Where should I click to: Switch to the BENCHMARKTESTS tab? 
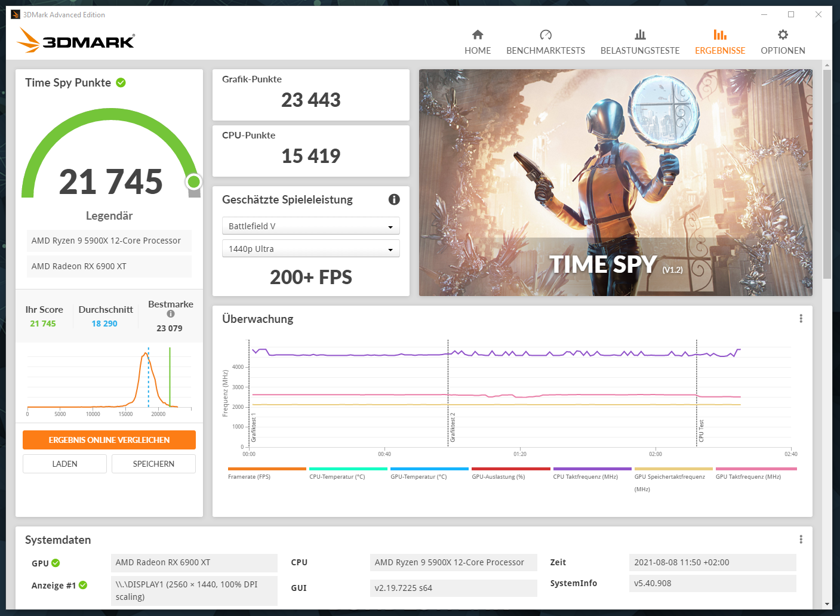[546, 42]
